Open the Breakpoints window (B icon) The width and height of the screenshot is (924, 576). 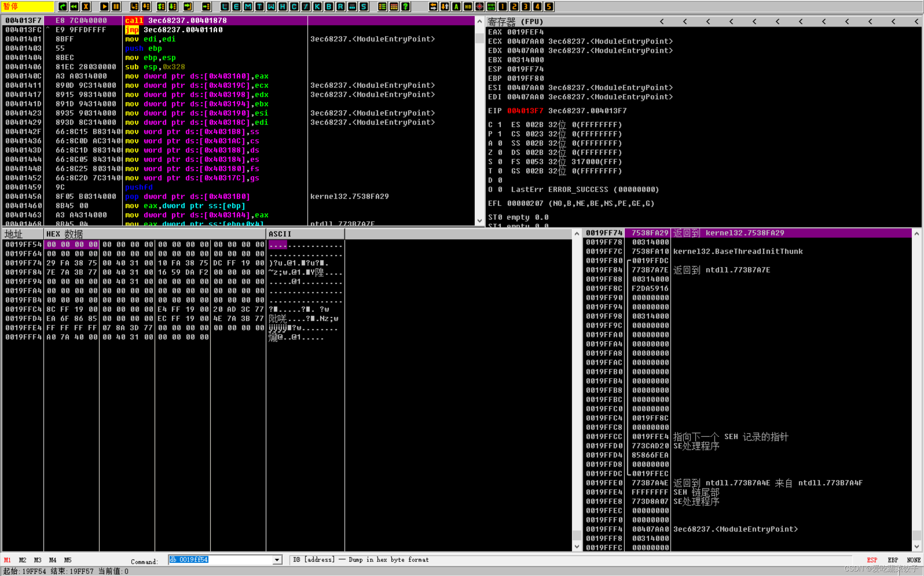[x=329, y=6]
